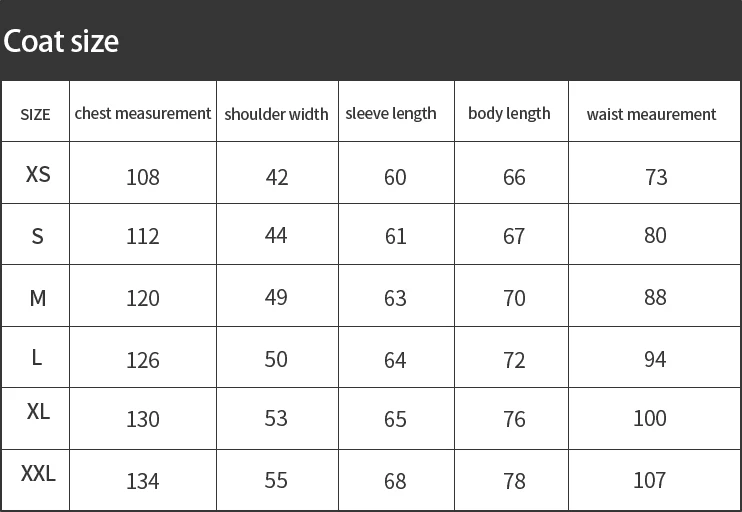The width and height of the screenshot is (742, 512).
Task: Select the waist value 94 cell
Action: [x=655, y=359]
